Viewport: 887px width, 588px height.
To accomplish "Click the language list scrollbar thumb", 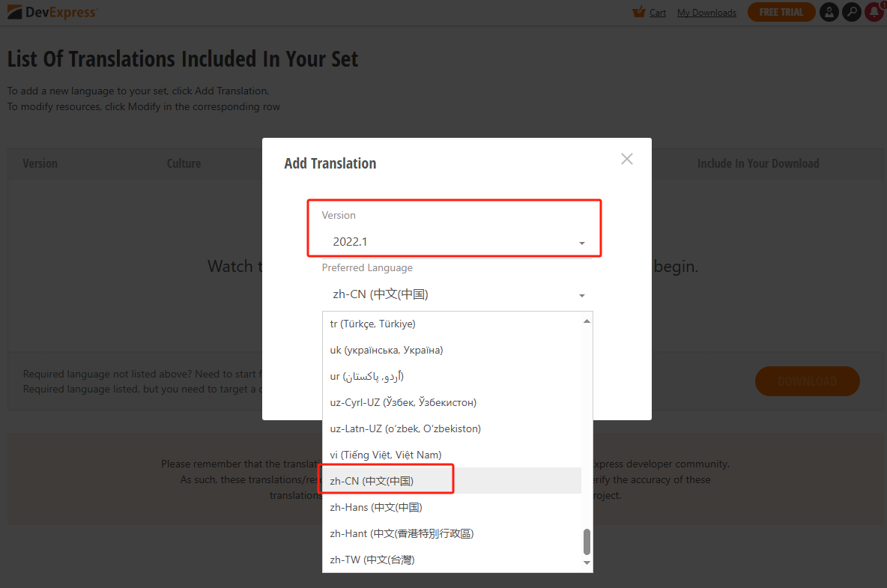I will pyautogui.click(x=587, y=542).
